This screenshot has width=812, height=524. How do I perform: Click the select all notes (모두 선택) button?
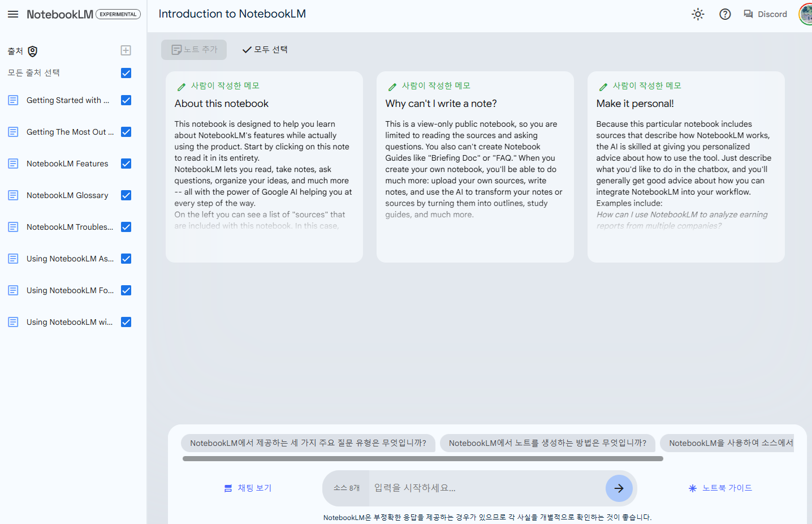(x=265, y=50)
